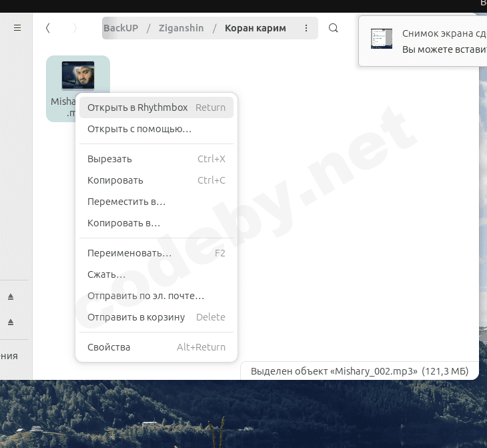
Task: Navigate to BackUP folder in path
Action: 121,28
